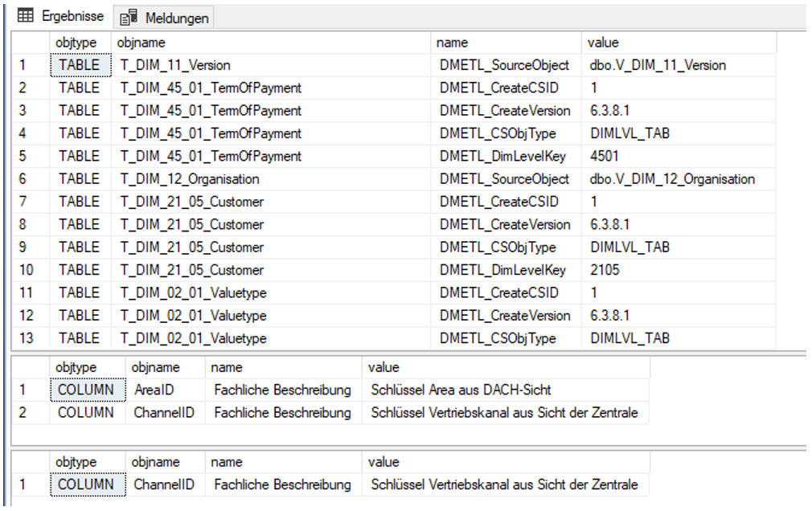The width and height of the screenshot is (812, 511).
Task: Click Fachliche Beschreibung in third grid
Action: coord(283,484)
